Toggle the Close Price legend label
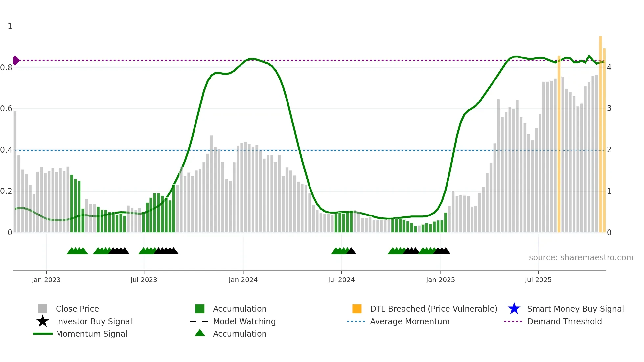This screenshot has height=362, width=644. point(77,309)
